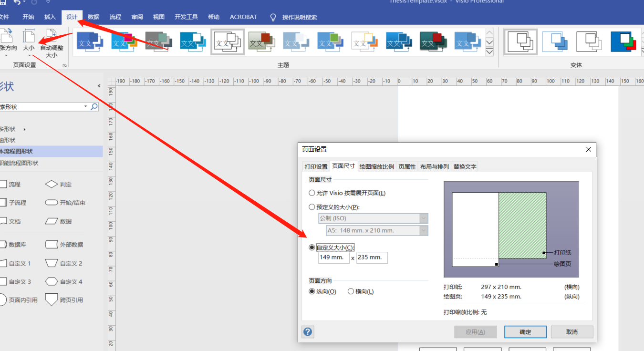Open the shape search box dropdown arrow

tap(85, 107)
